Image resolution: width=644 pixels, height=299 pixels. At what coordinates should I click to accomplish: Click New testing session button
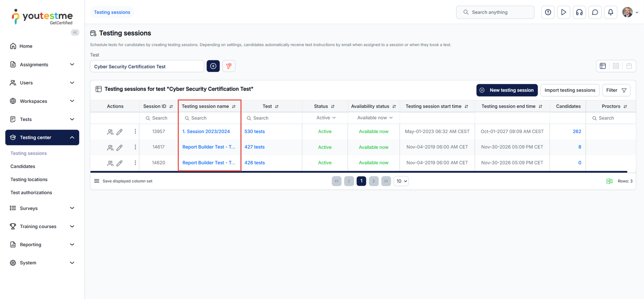click(x=507, y=90)
